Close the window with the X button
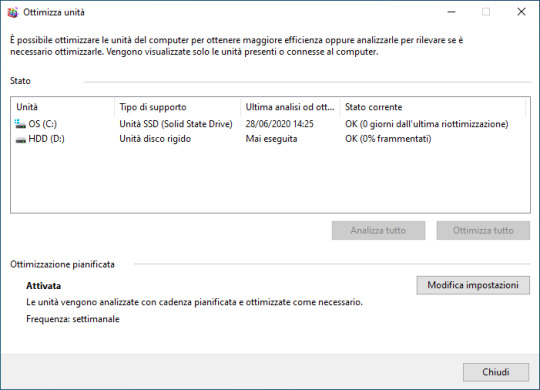The width and height of the screenshot is (540, 390). 521,12
